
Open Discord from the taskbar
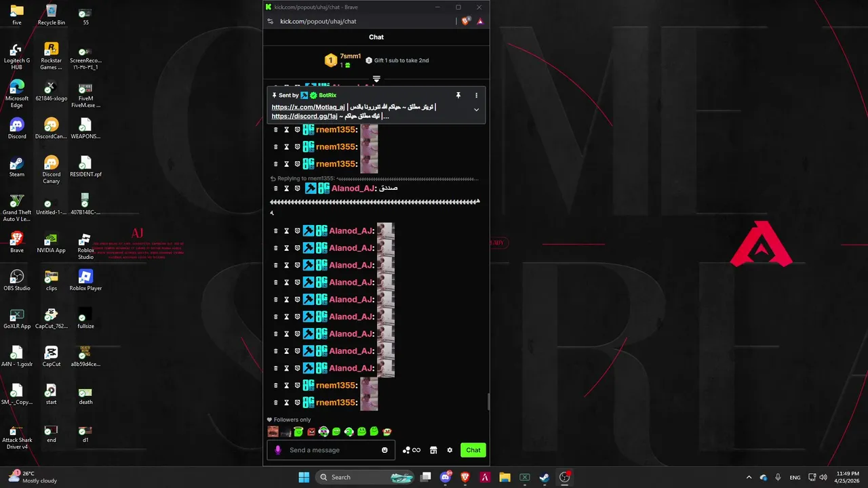(x=446, y=477)
